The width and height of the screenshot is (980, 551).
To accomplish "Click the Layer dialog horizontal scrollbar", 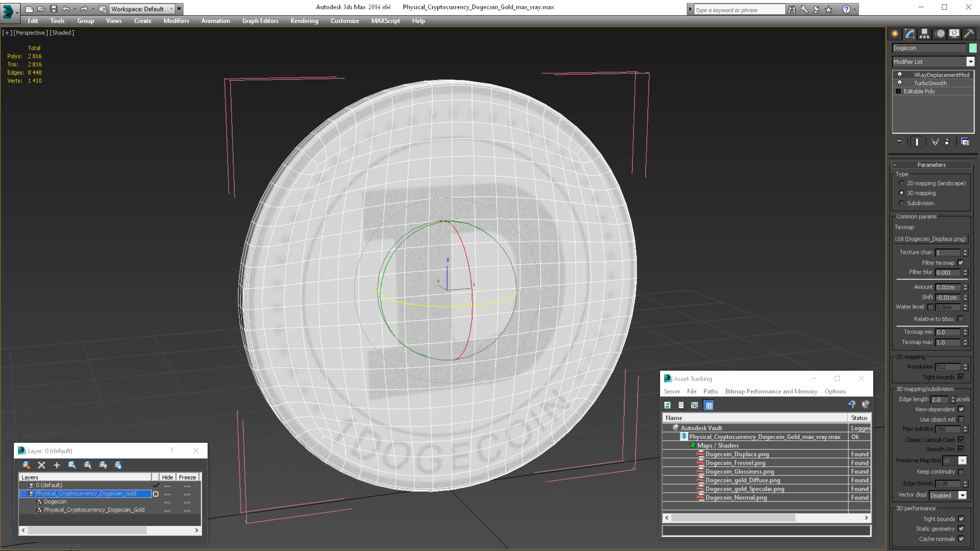I will [x=110, y=530].
